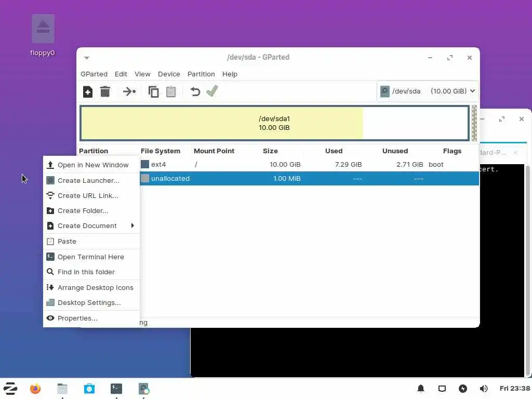Apply all operations green checkmark
The width and height of the screenshot is (532, 399).
212,91
